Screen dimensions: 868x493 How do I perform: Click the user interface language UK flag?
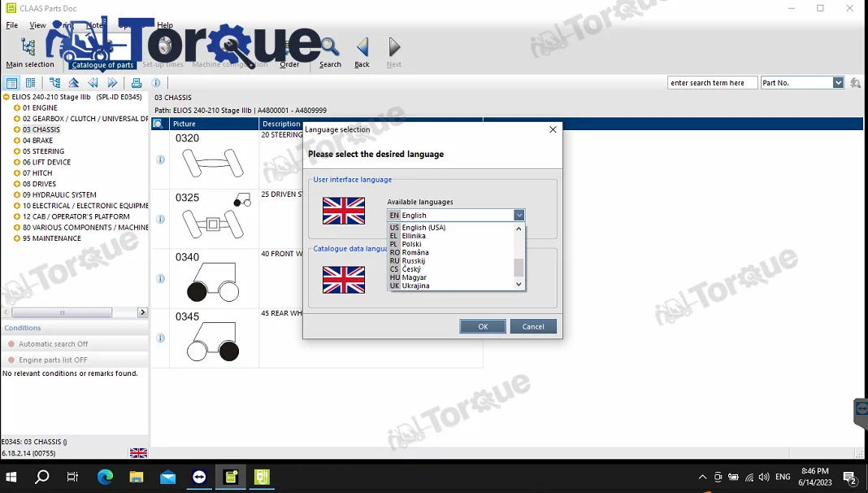pos(344,211)
